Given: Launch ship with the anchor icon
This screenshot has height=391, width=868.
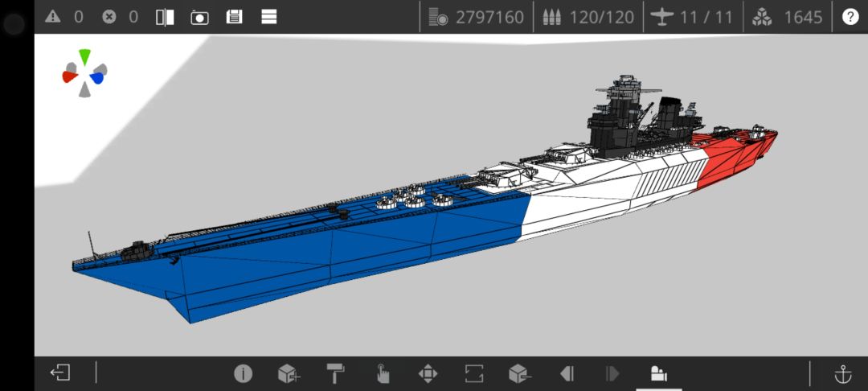Looking at the screenshot, I should (x=842, y=374).
